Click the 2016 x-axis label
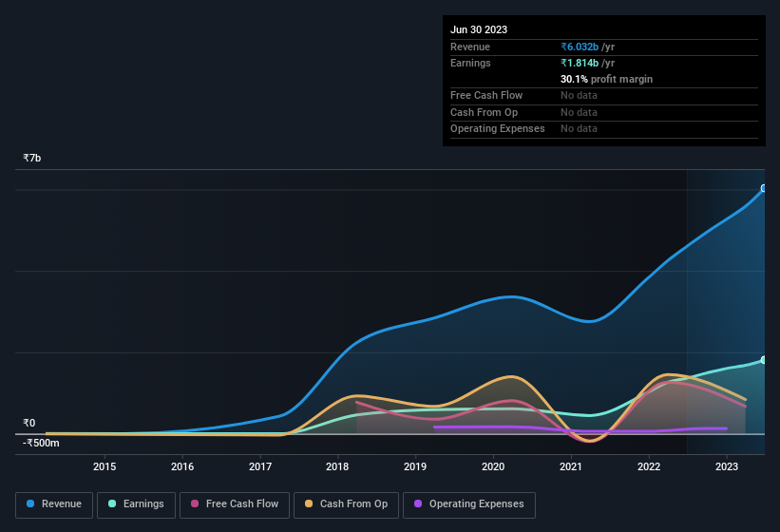 (x=182, y=466)
